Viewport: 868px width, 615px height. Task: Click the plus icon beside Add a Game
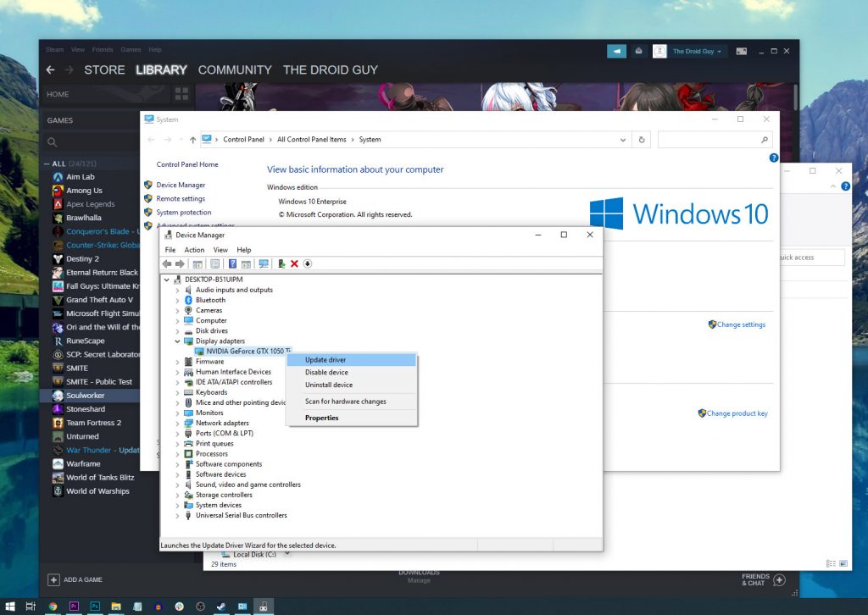coord(53,579)
